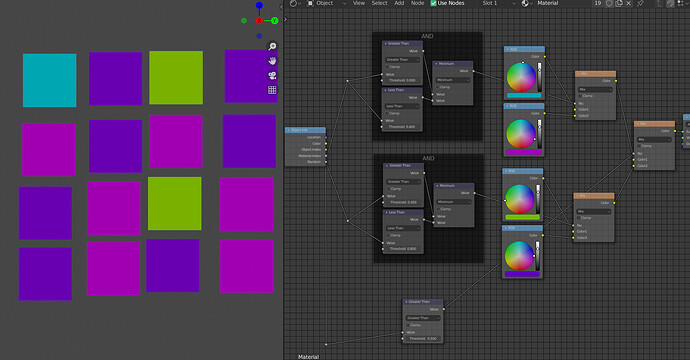Click the green color swatch on third RGB node
Viewport: 690px width, 360px height.
(x=522, y=217)
